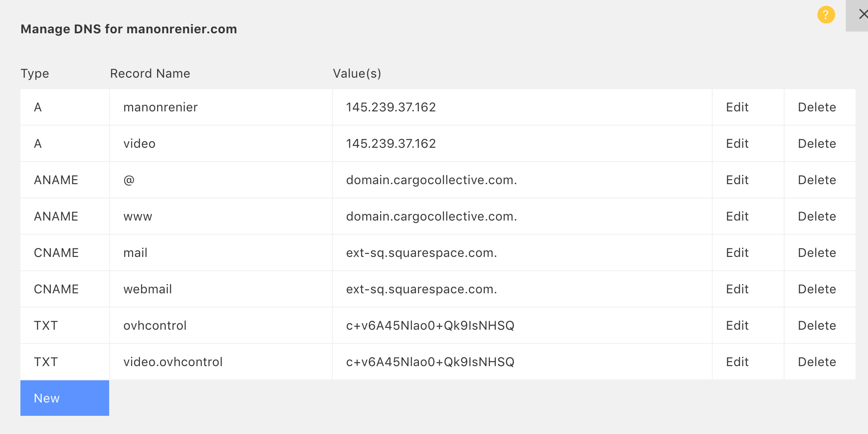Add a new DNS record with New
The height and width of the screenshot is (434, 868).
65,398
